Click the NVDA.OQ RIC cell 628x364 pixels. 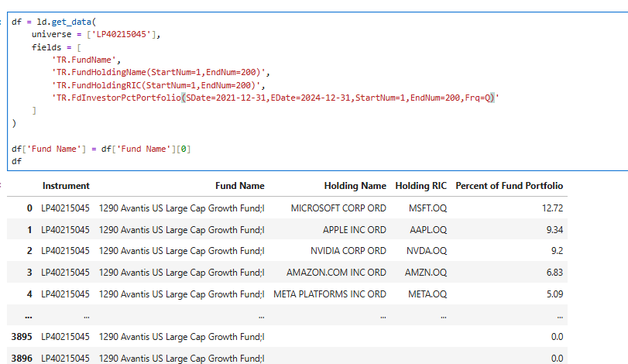[x=427, y=251]
